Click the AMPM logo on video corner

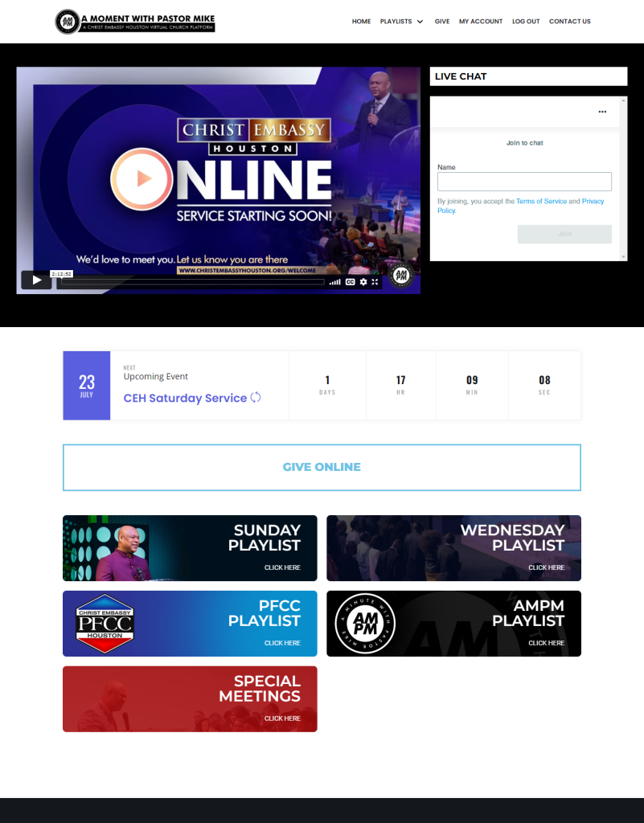coord(402,276)
